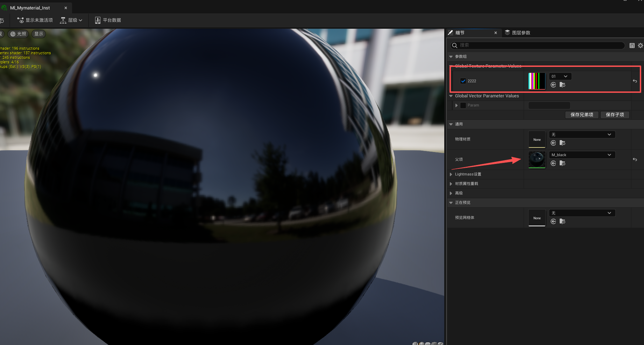The width and height of the screenshot is (644, 345).
Task: Uncheck the 2222 texture parameter checkbox
Action: (x=463, y=81)
